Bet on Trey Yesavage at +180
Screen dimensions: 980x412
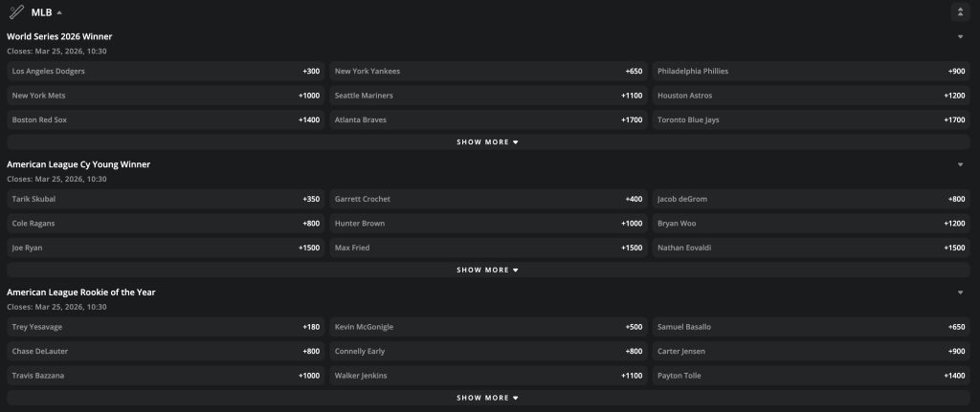pyautogui.click(x=166, y=327)
